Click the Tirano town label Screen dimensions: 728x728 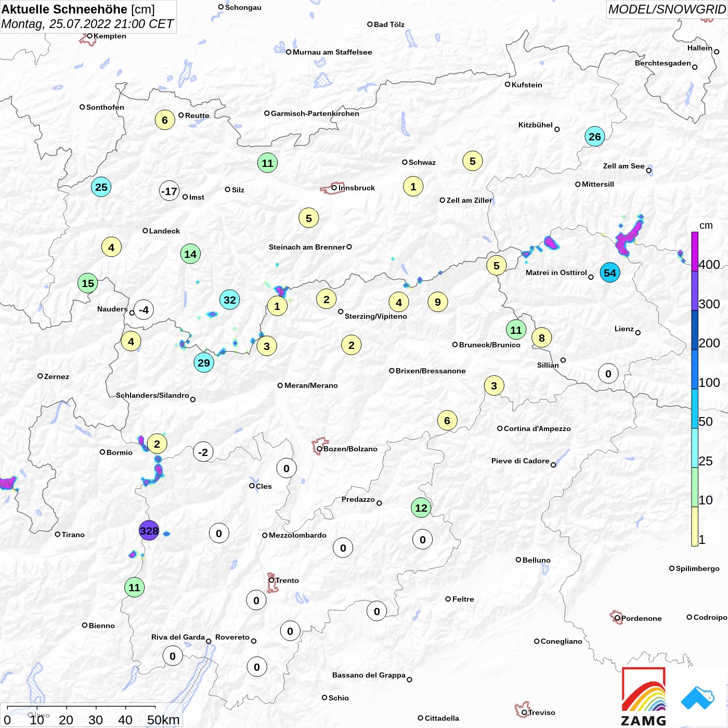tap(73, 535)
